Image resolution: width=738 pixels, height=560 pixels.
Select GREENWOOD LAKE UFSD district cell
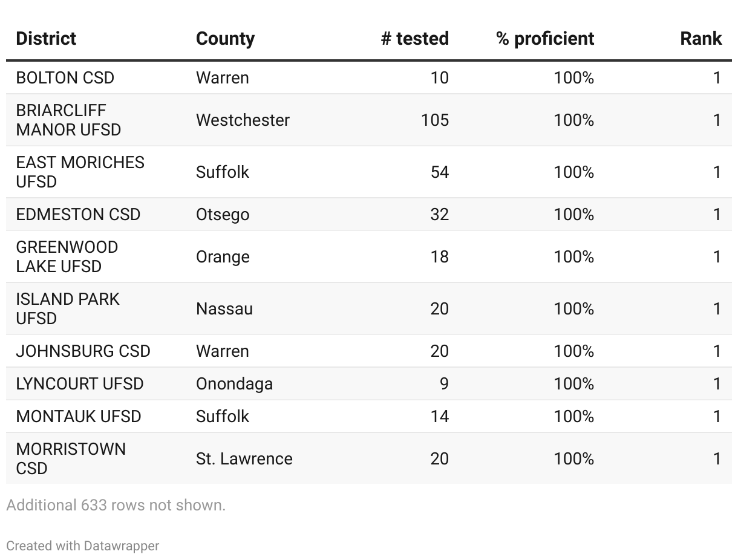coord(67,256)
